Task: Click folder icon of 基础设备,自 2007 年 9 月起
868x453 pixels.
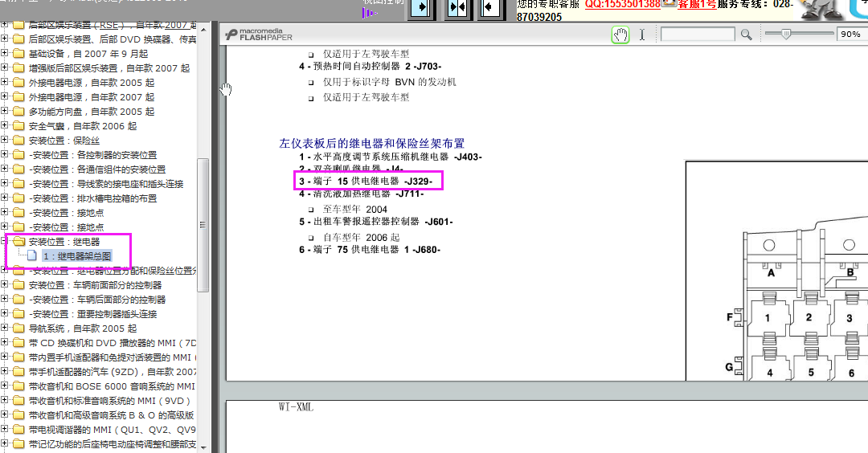Action: click(x=18, y=54)
